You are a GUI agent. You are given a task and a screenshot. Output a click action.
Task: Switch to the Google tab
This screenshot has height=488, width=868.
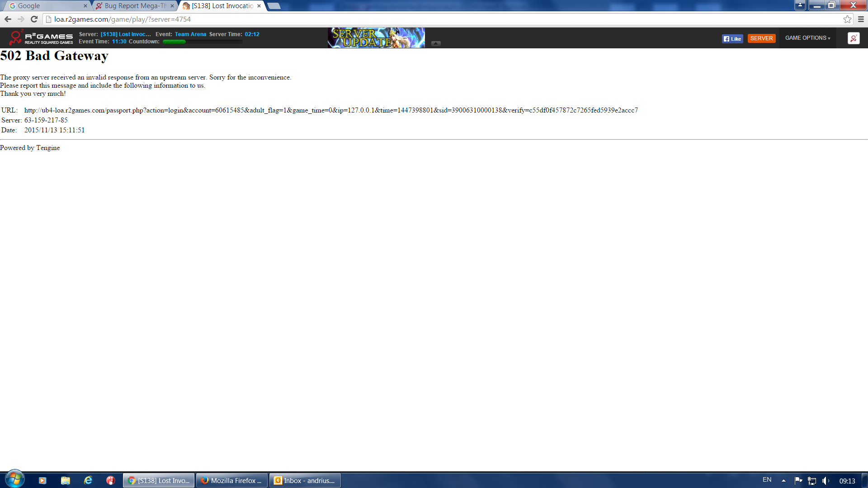click(x=45, y=6)
